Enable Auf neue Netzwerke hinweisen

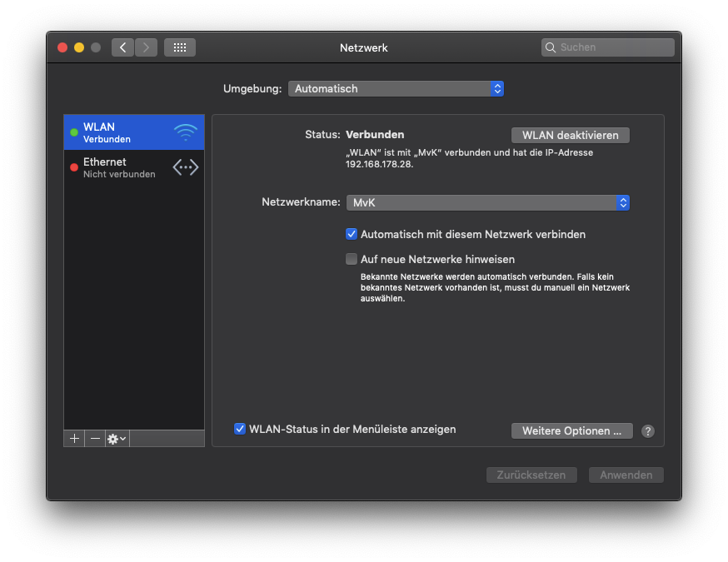pyautogui.click(x=352, y=259)
